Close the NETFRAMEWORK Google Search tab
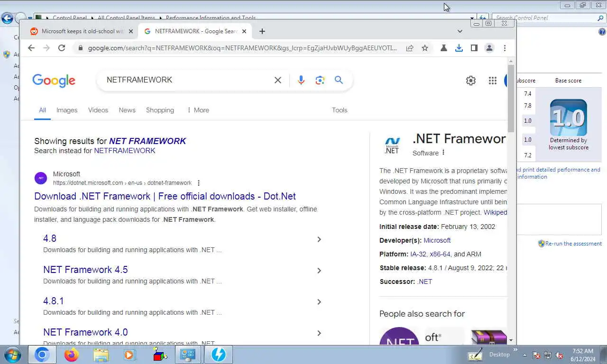Screen dimensions: 607x364 click(244, 31)
